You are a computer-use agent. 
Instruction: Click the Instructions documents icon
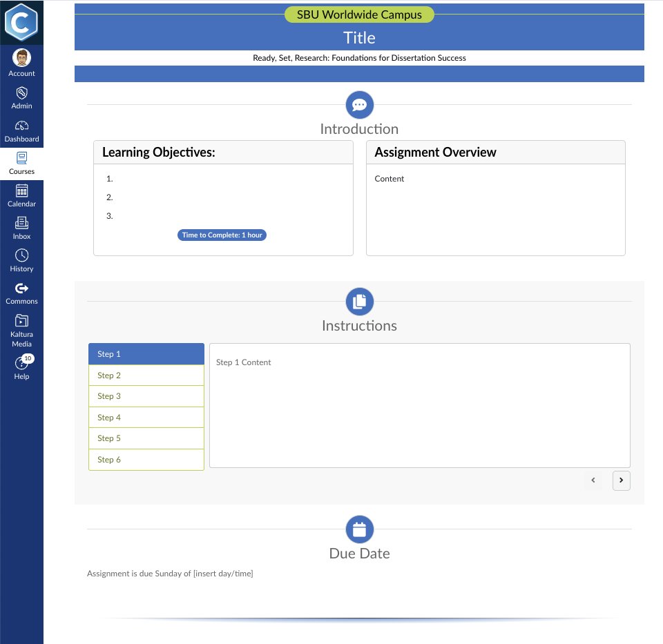pyautogui.click(x=359, y=302)
